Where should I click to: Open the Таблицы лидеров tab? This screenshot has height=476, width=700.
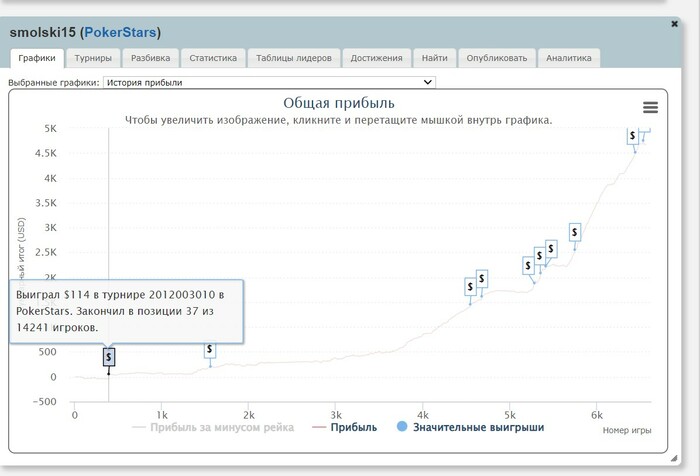pyautogui.click(x=294, y=58)
